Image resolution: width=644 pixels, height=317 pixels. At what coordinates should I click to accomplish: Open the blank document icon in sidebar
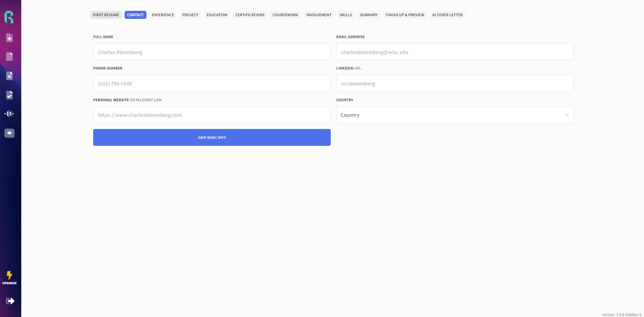[x=9, y=57]
